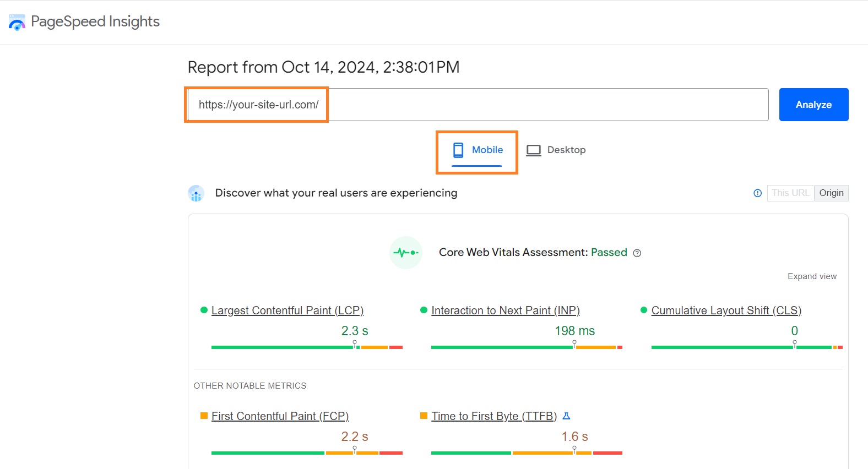The width and height of the screenshot is (868, 469).
Task: Click the 198 ms INP value
Action: point(574,331)
